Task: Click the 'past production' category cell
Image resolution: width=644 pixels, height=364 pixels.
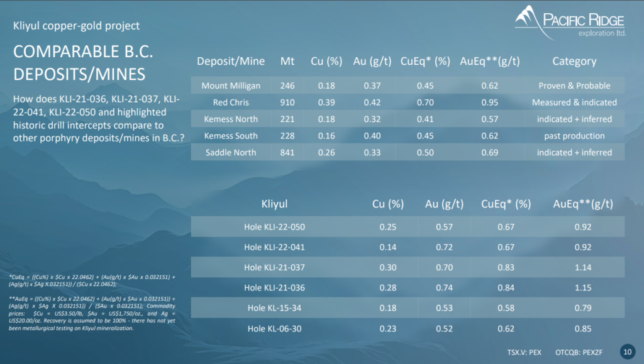Action: 574,136
